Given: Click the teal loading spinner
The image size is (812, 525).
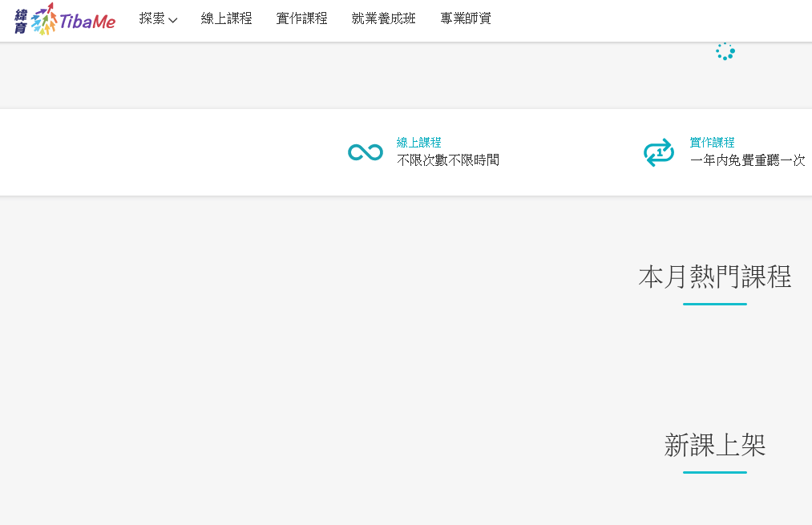Looking at the screenshot, I should 725,51.
